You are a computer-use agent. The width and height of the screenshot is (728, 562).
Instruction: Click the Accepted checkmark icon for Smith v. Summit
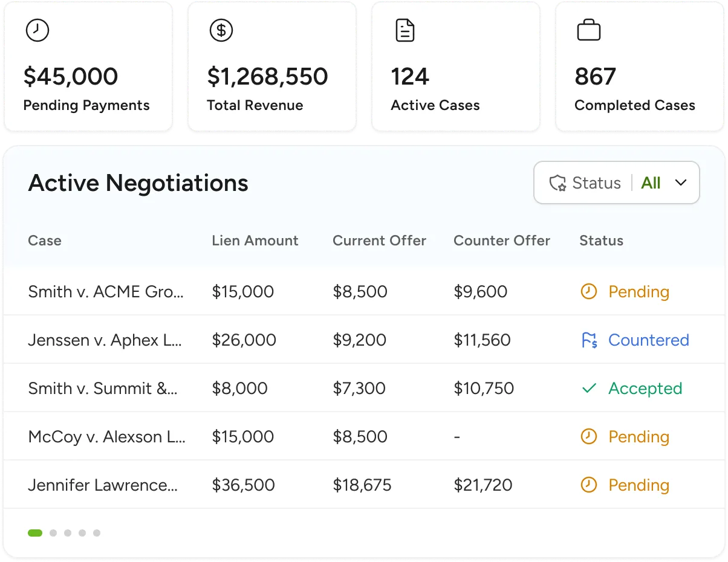coord(589,389)
